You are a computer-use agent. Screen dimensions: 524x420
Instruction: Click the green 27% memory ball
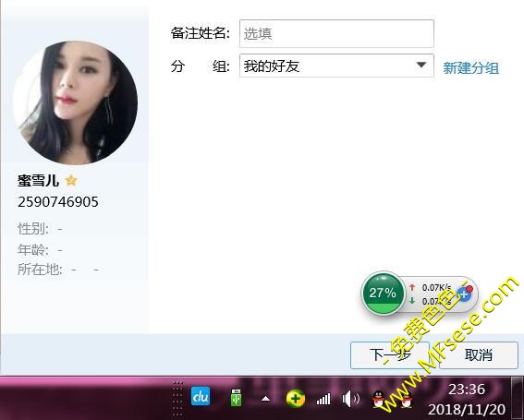tap(383, 294)
